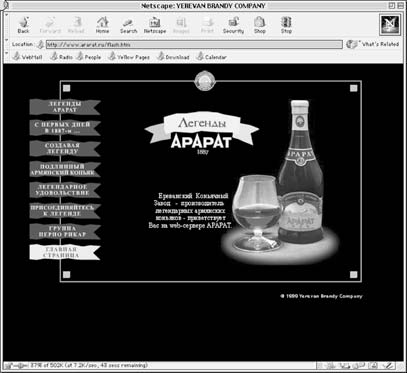Stop page loading with Stop icon

click(286, 25)
